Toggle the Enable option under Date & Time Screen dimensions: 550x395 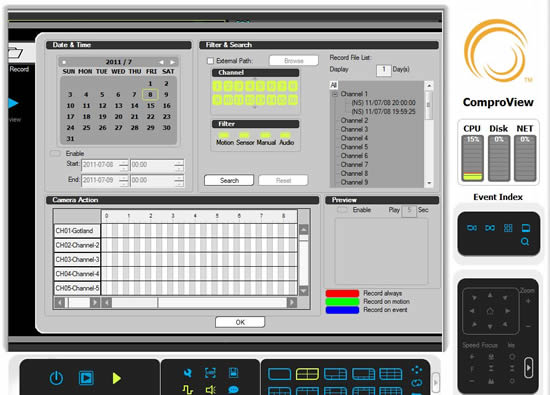55,153
